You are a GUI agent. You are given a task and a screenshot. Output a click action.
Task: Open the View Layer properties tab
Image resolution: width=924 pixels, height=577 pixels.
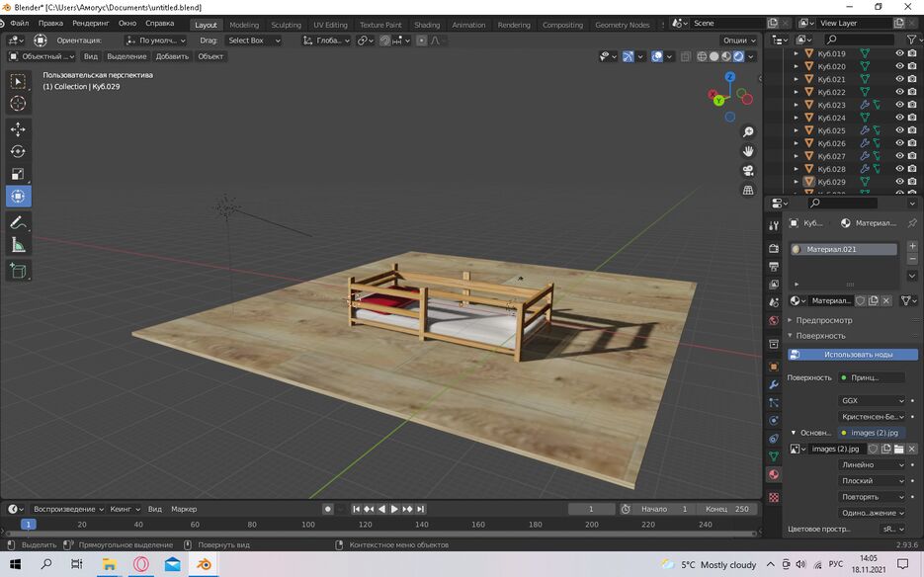click(774, 285)
